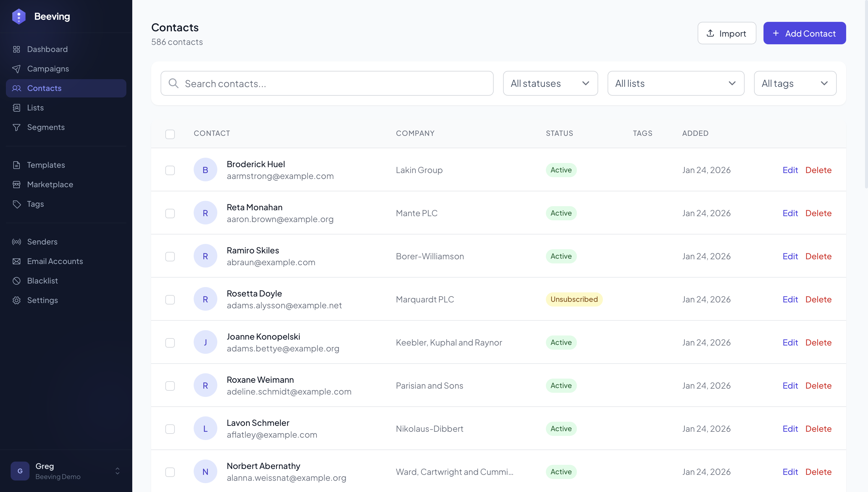
Task: Select the Dashboard icon in sidebar
Action: pyautogui.click(x=17, y=49)
